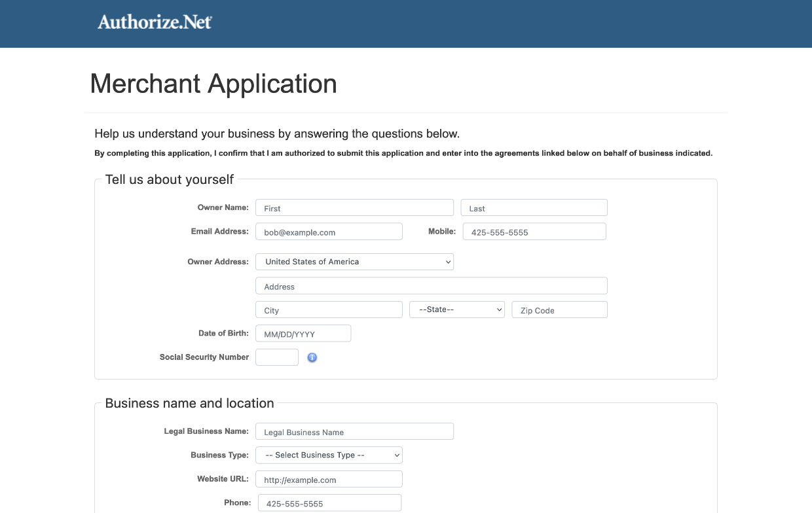Click the Zip Code field
The width and height of the screenshot is (812, 513).
[559, 309]
